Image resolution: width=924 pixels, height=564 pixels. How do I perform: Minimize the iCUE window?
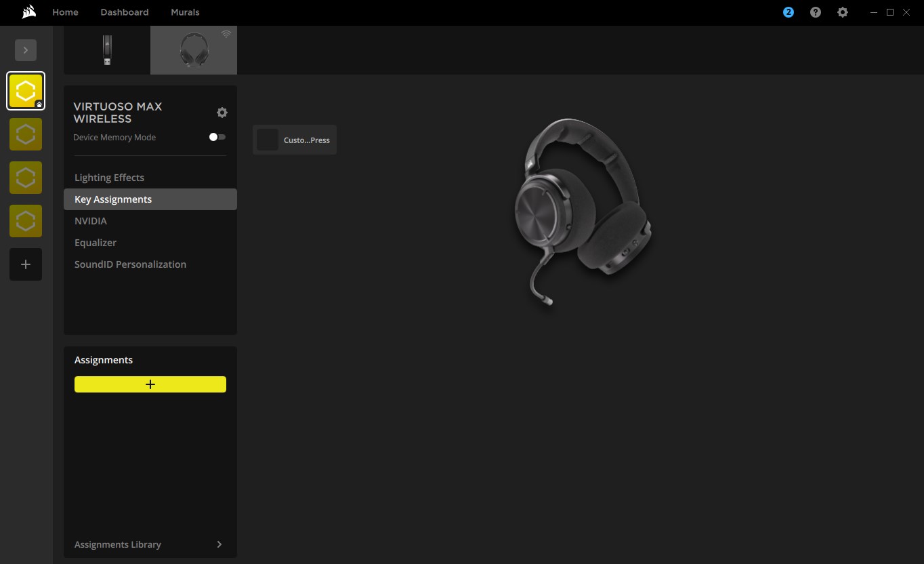click(x=874, y=12)
